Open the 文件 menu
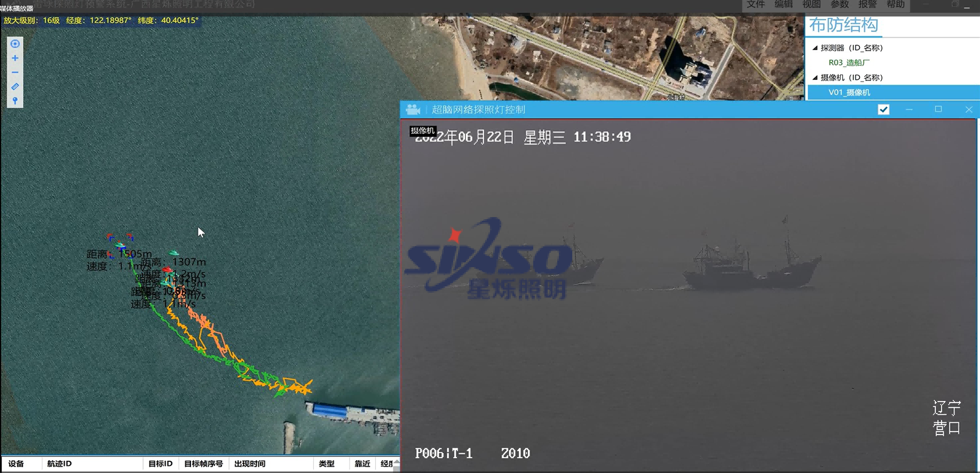The height and width of the screenshot is (473, 980). [755, 5]
